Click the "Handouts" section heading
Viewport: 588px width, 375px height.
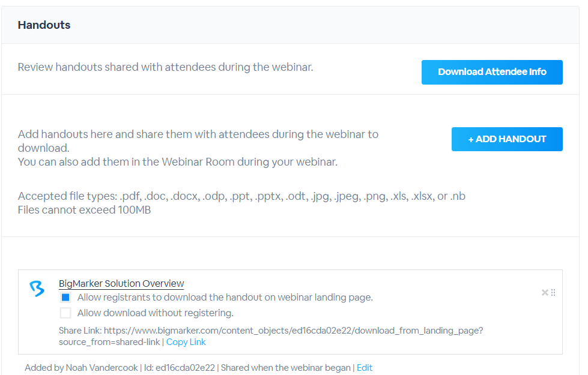click(x=44, y=25)
